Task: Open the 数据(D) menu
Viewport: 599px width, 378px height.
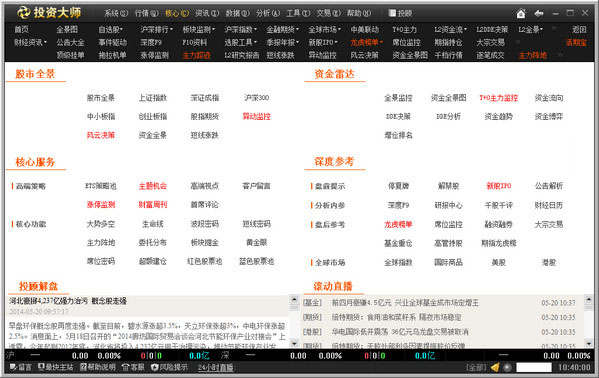Action: pyautogui.click(x=237, y=13)
